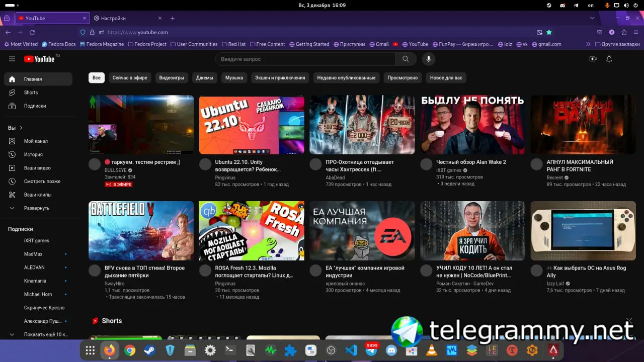644x362 pixels.
Task: Open the iXBT games subscription channel
Action: (38, 241)
